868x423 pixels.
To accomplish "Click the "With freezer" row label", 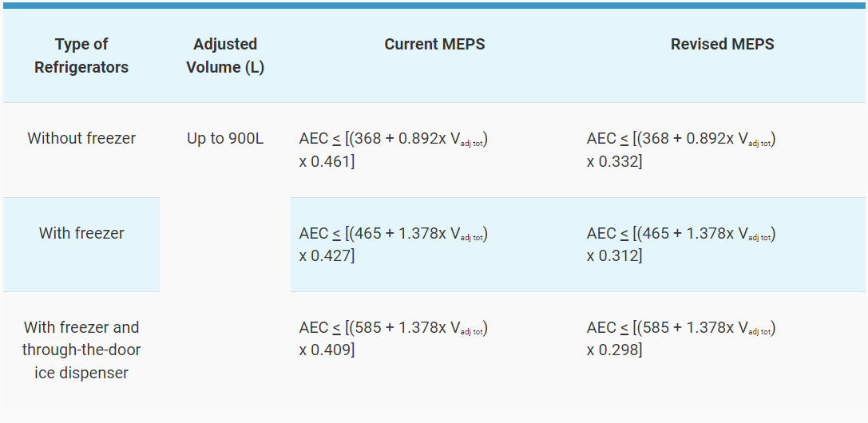I will 81,234.
